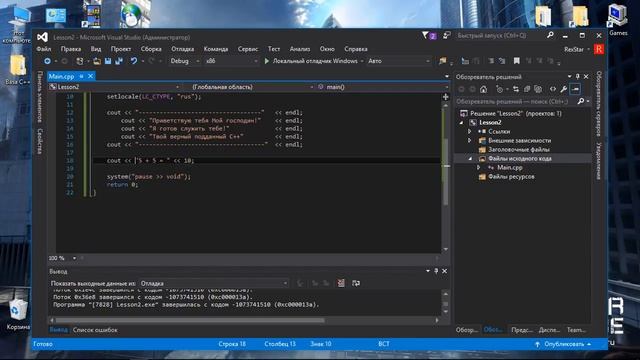The height and width of the screenshot is (360, 640).
Task: Open the Debug menu
Action: [x=182, y=49]
